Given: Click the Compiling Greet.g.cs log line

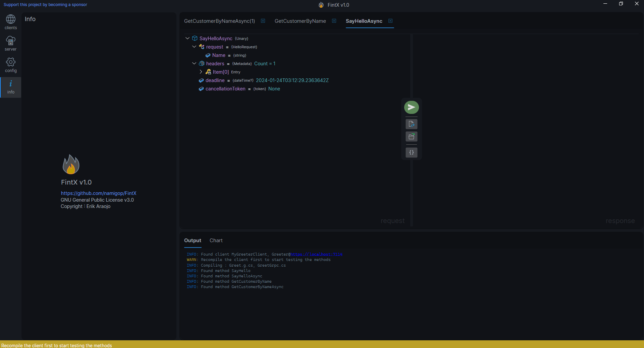Looking at the screenshot, I should (x=236, y=265).
